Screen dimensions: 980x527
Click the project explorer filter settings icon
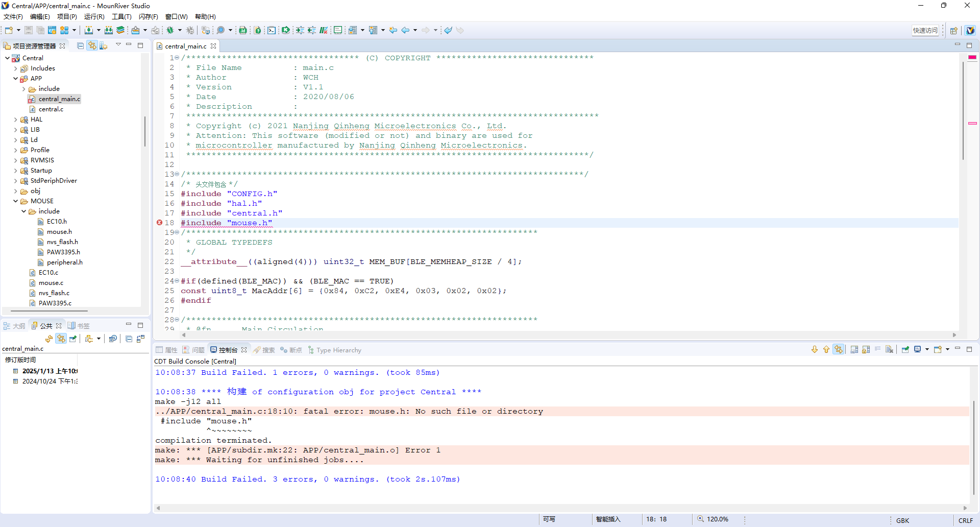click(x=104, y=45)
